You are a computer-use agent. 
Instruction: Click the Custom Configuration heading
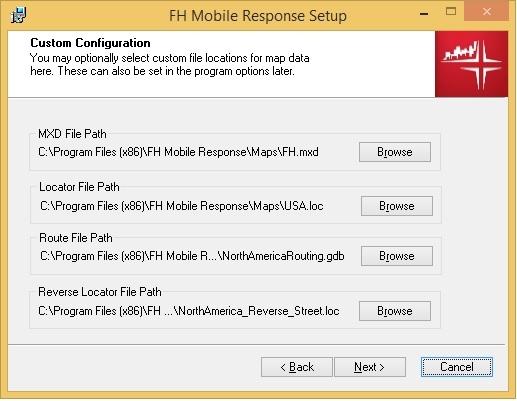(x=90, y=43)
